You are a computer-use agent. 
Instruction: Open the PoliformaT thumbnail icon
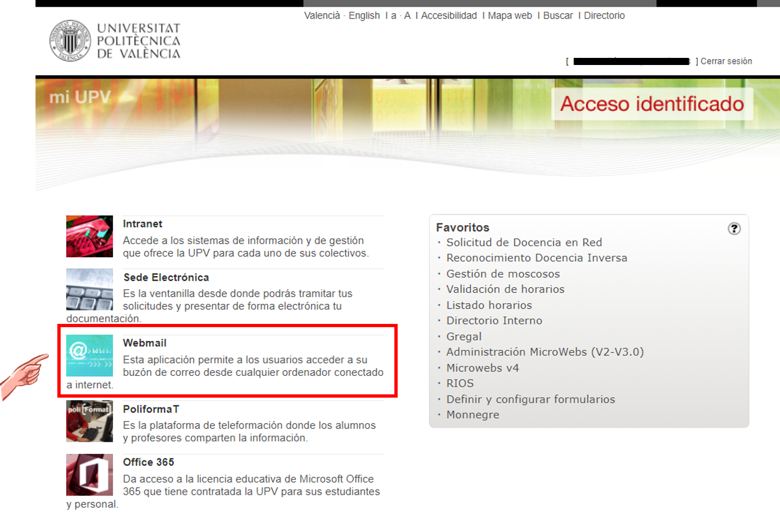pyautogui.click(x=90, y=421)
